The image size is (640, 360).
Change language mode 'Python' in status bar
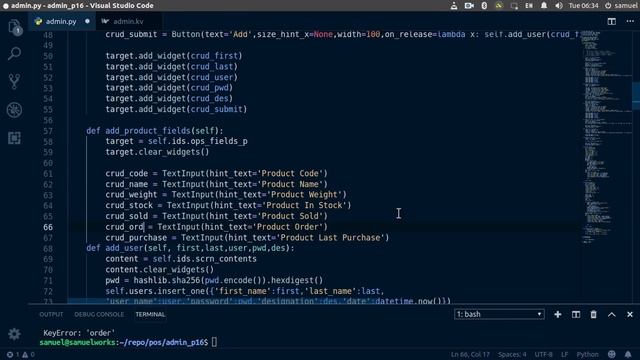(x=587, y=354)
